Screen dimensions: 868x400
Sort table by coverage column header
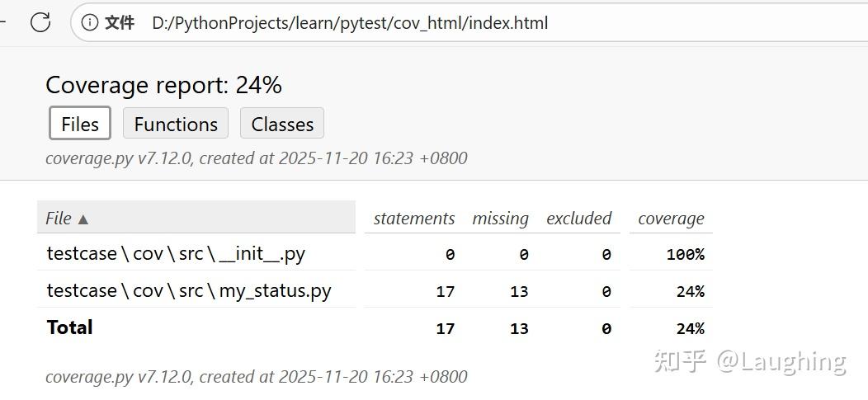[670, 219]
